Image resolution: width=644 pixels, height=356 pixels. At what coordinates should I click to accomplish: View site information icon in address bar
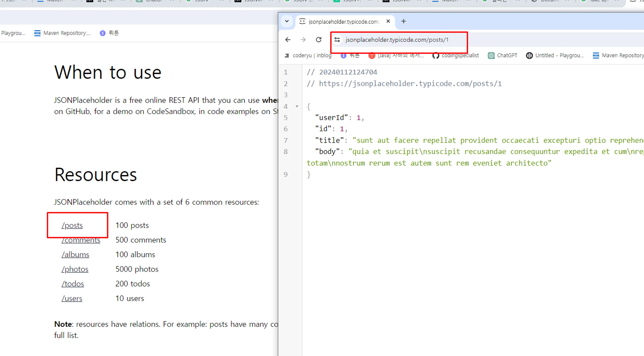pyautogui.click(x=337, y=40)
